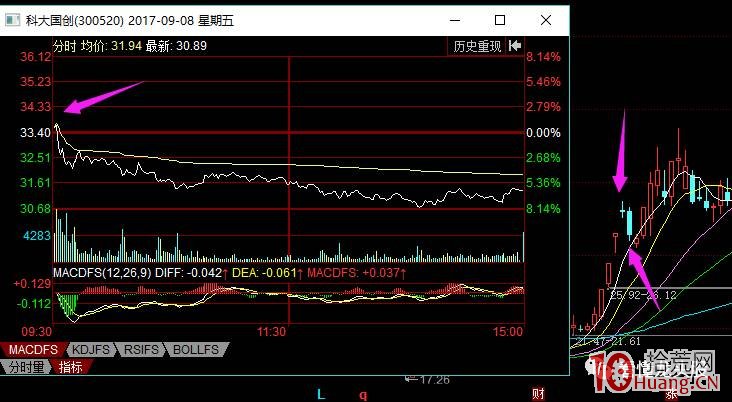The width and height of the screenshot is (732, 402).
Task: Select the KDJFS indicator tab
Action: [x=91, y=349]
